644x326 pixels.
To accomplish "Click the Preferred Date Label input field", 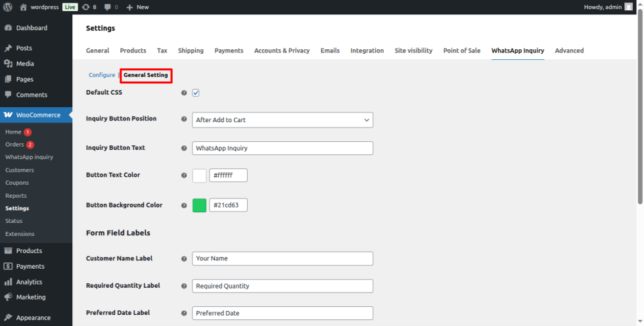I will [x=283, y=314].
